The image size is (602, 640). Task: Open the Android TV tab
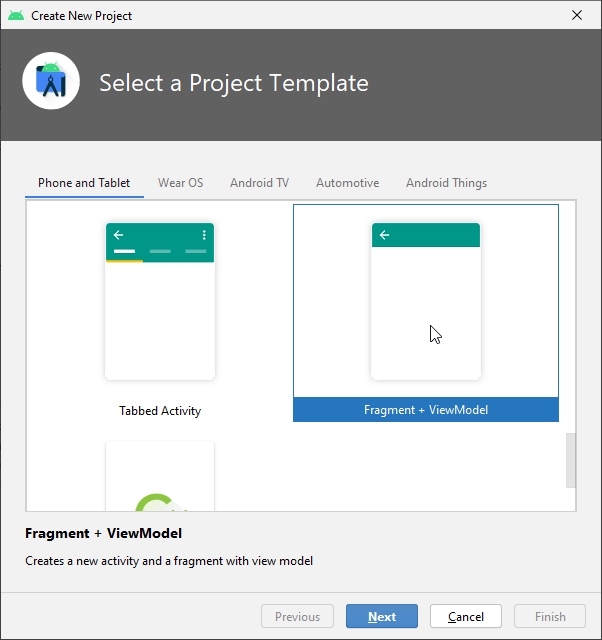(x=260, y=183)
